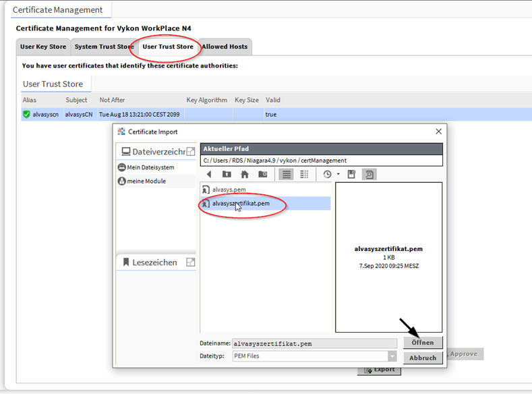
Task: Sort by the Key Algorithm column
Action: 206,100
